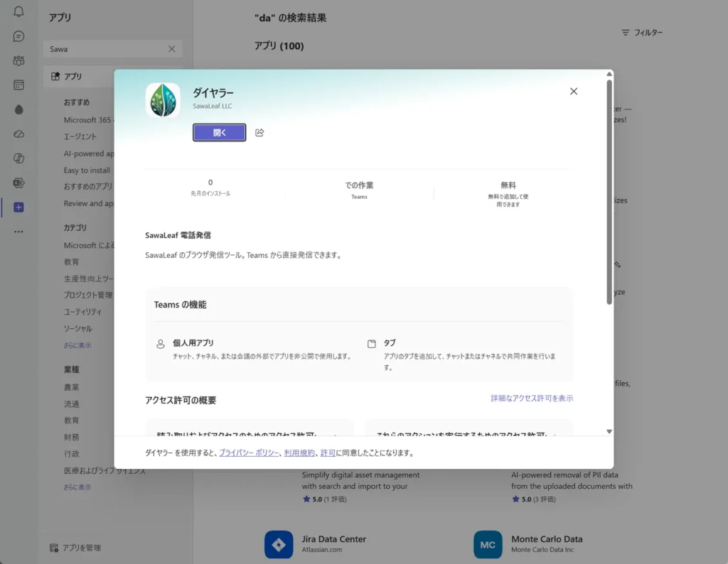
Task: Open the Easy to install category
Action: coord(87,170)
